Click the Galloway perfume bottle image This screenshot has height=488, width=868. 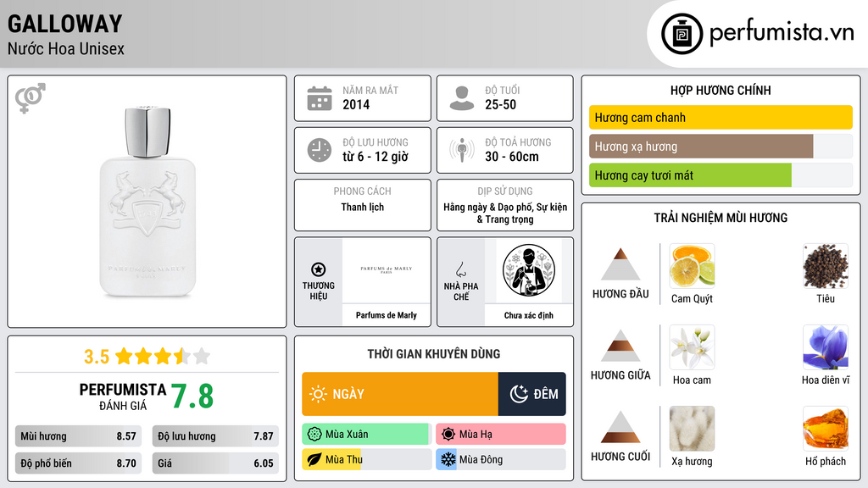coord(147,202)
